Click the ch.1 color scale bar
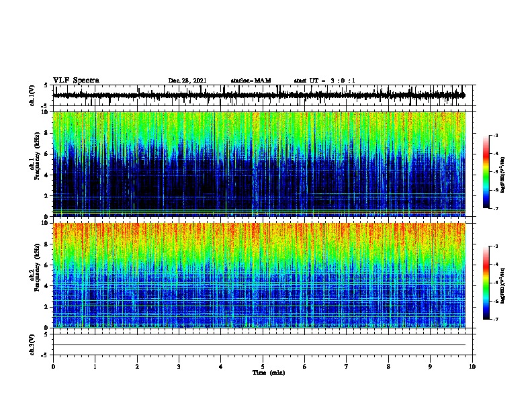 (x=486, y=172)
